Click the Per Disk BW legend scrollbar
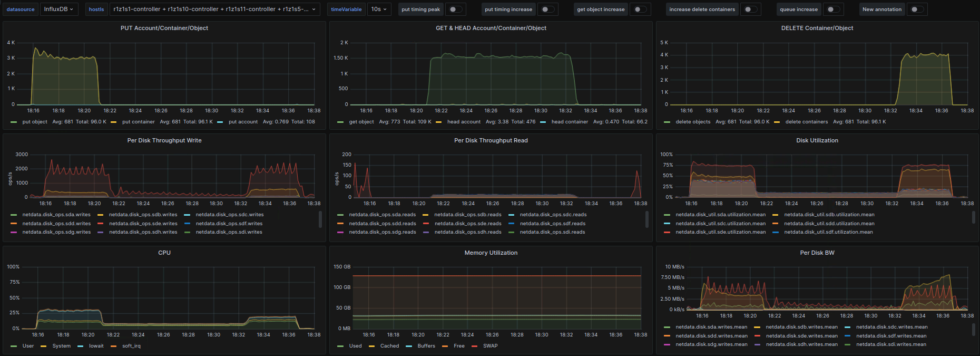The height and width of the screenshot is (356, 980). [974, 329]
